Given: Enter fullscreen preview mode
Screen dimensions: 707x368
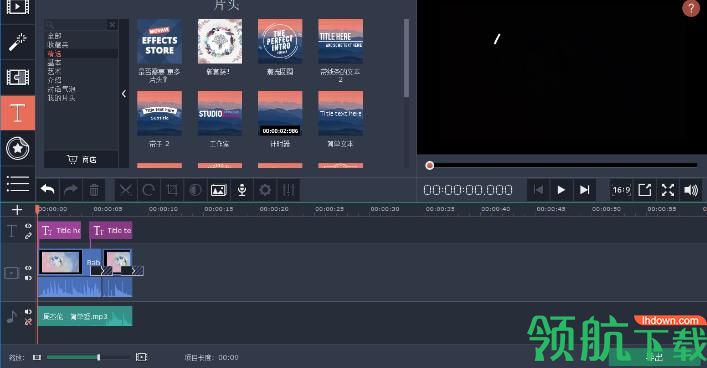Looking at the screenshot, I should 668,190.
